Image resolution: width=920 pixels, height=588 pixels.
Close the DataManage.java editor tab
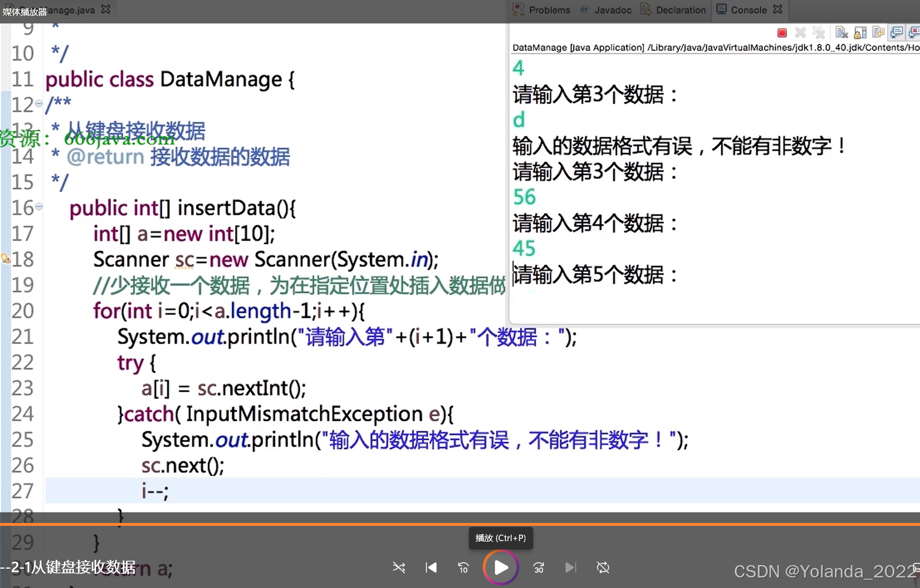[x=106, y=9]
